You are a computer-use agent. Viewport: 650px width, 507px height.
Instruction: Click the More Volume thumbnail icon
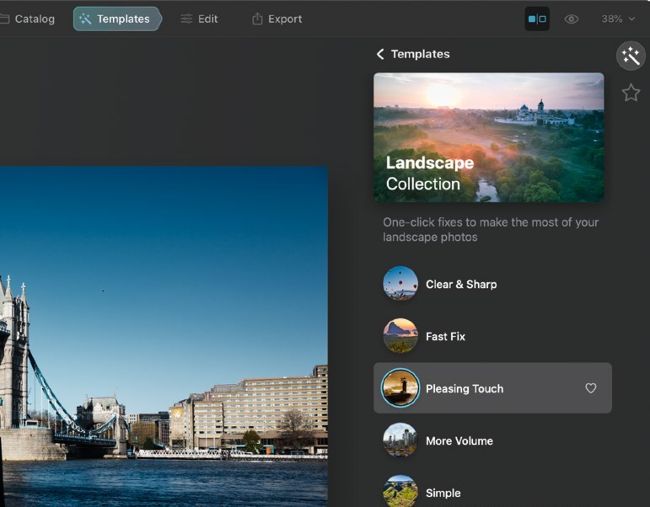click(x=400, y=440)
